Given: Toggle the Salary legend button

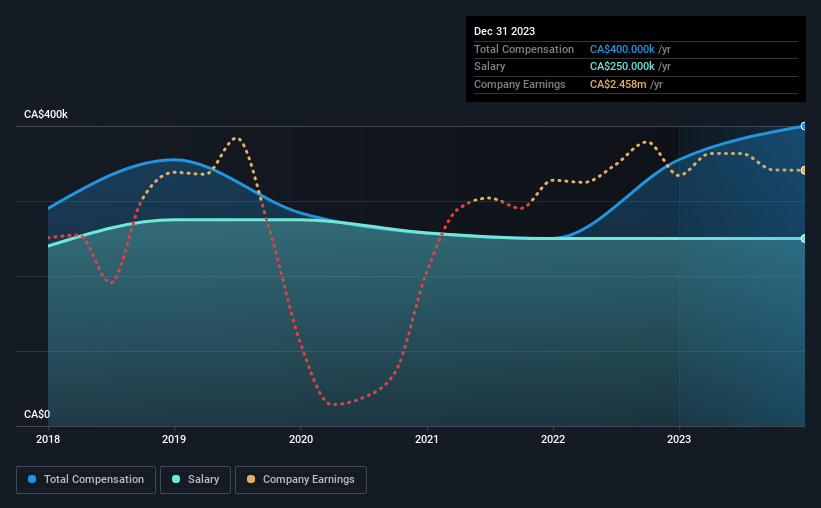Looking at the screenshot, I should point(195,480).
